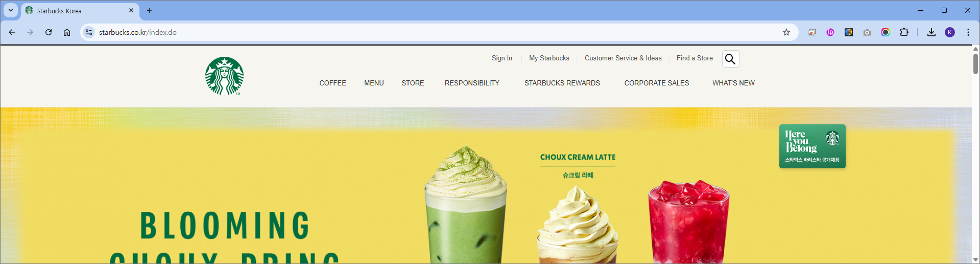Click the browser forward arrow
The image size is (980, 264).
30,32
